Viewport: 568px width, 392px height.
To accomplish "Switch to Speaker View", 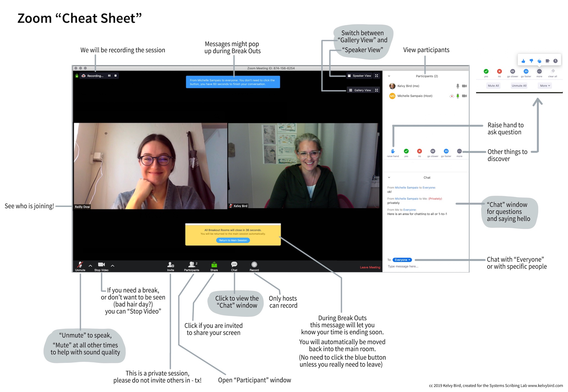I will coord(359,75).
